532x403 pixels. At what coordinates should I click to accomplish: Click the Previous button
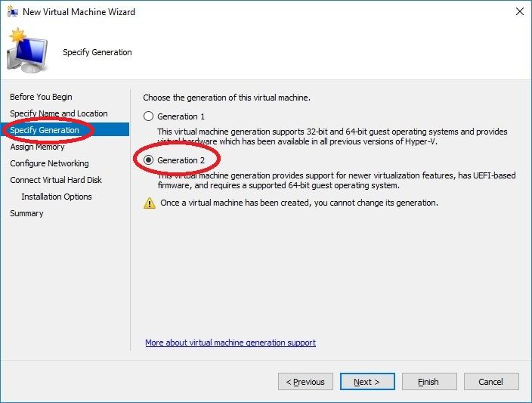[x=305, y=382]
